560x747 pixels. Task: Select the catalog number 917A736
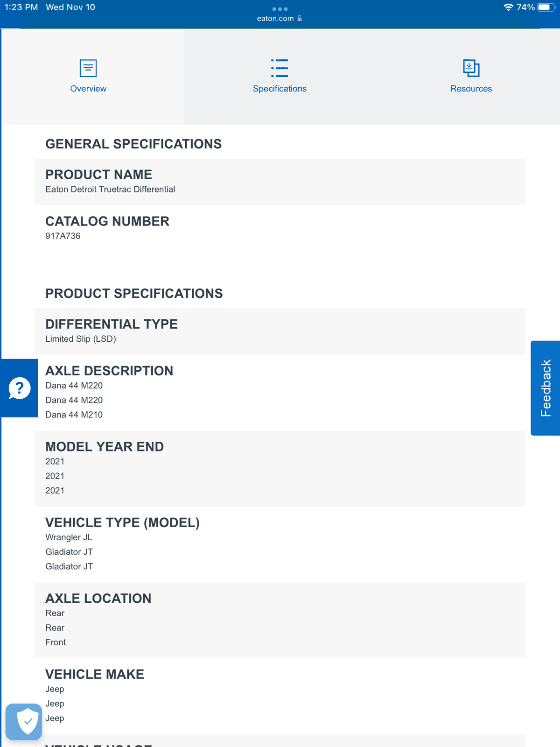coord(63,236)
